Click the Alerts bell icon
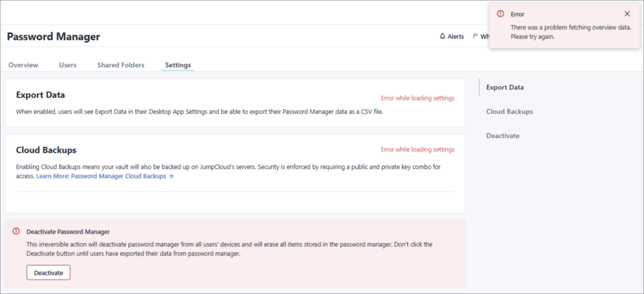The image size is (644, 294). (x=442, y=36)
